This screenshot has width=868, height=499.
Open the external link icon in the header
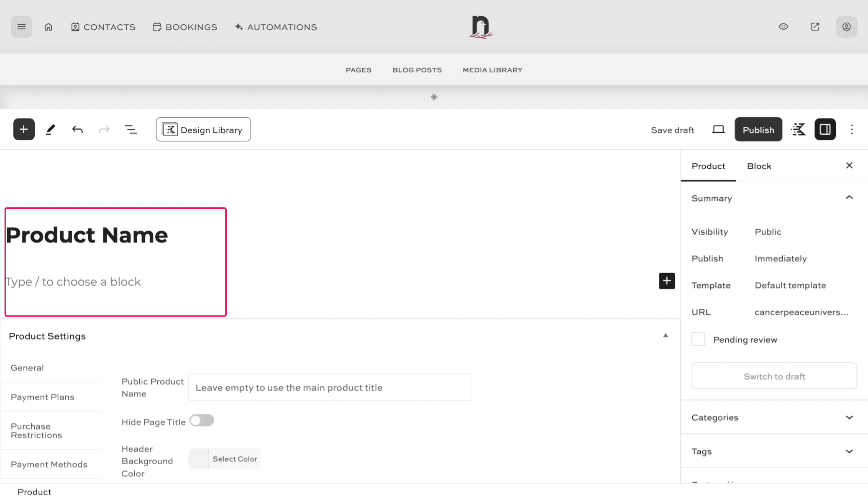coord(814,26)
